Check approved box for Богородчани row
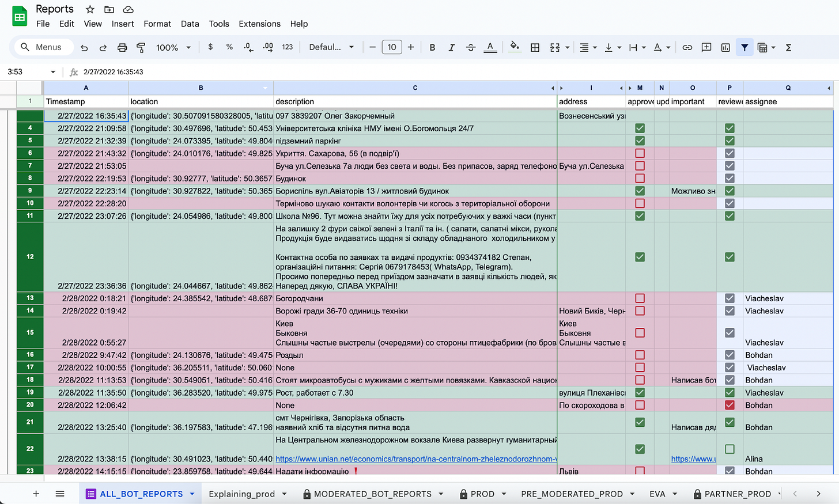839x504 pixels. coord(640,298)
